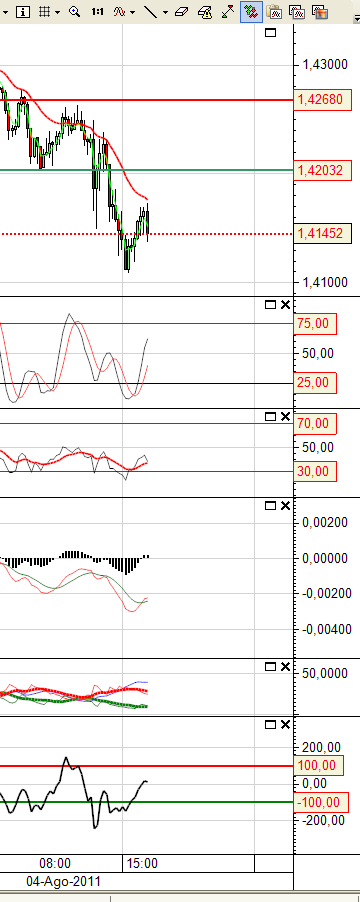Image resolution: width=360 pixels, height=902 pixels.
Task: Click the 08:00 time axis label
Action: [55, 863]
